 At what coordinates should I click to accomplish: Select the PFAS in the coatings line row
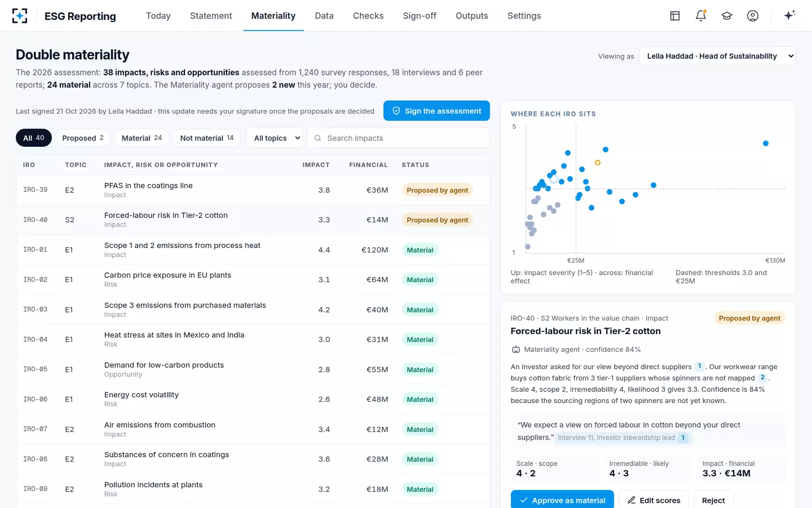[x=253, y=190]
